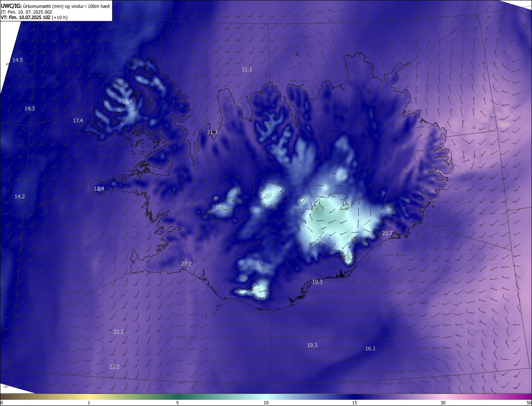This screenshot has height=406, width=532.
Task: Select the initial time line "IT: Fim. 10. 07. 2025 00Z"
Action: tap(26, 12)
